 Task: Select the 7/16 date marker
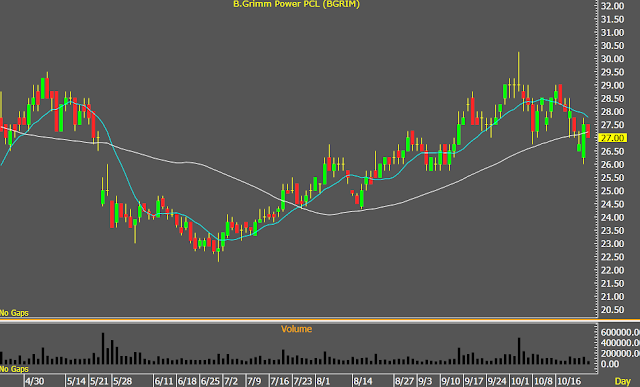[x=280, y=381]
